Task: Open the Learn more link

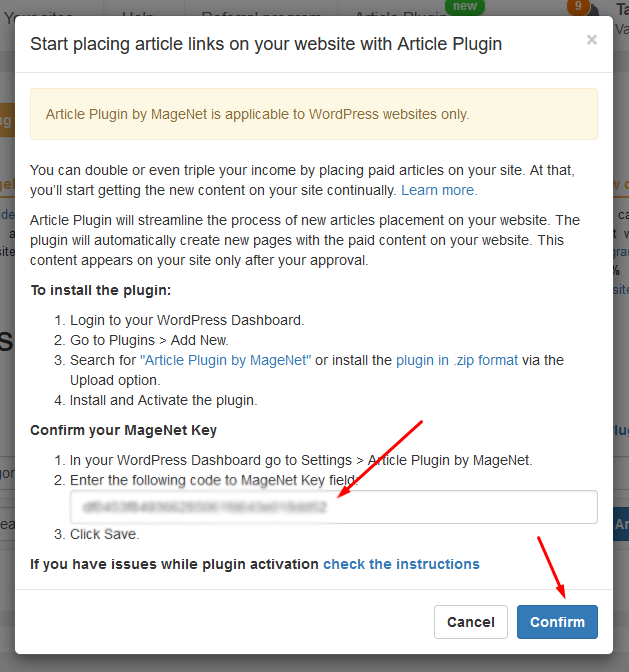Action: (439, 190)
